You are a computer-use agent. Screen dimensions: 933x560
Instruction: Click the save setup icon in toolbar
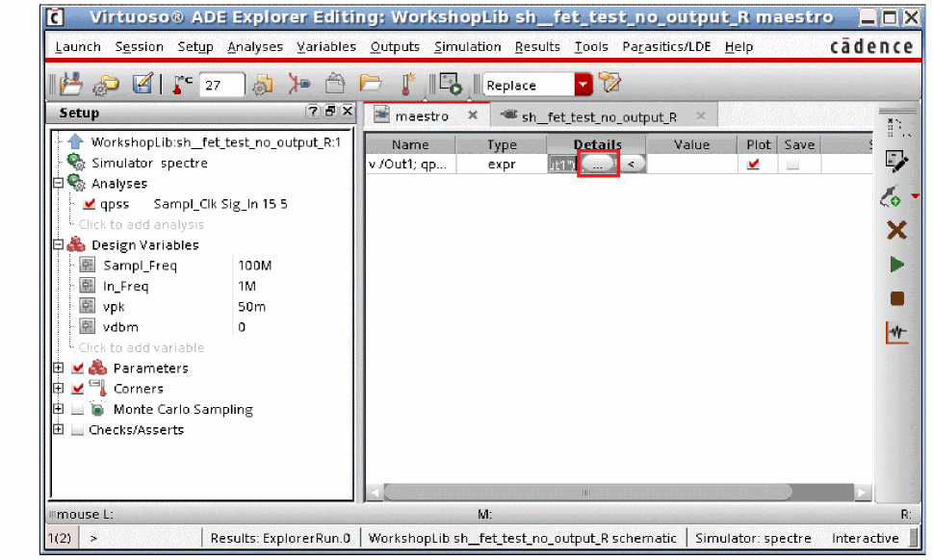71,84
